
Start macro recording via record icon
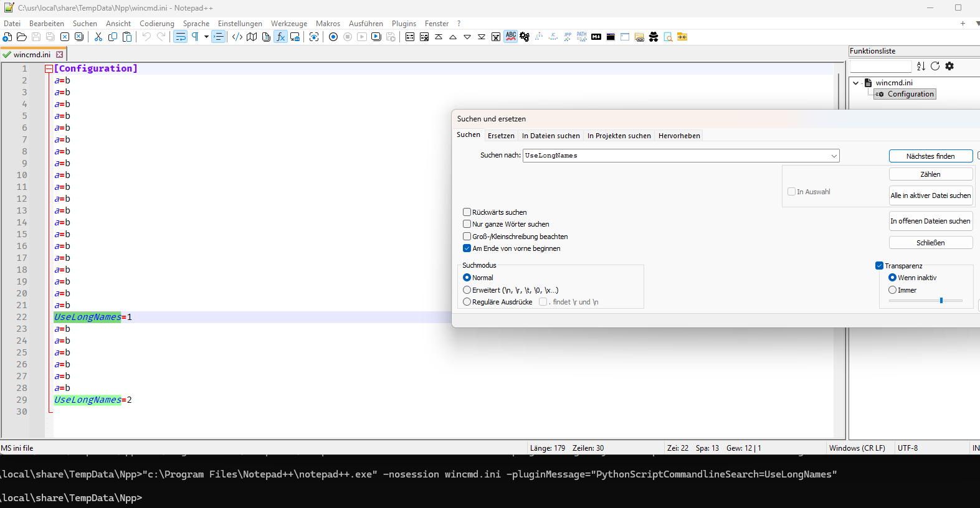(333, 37)
